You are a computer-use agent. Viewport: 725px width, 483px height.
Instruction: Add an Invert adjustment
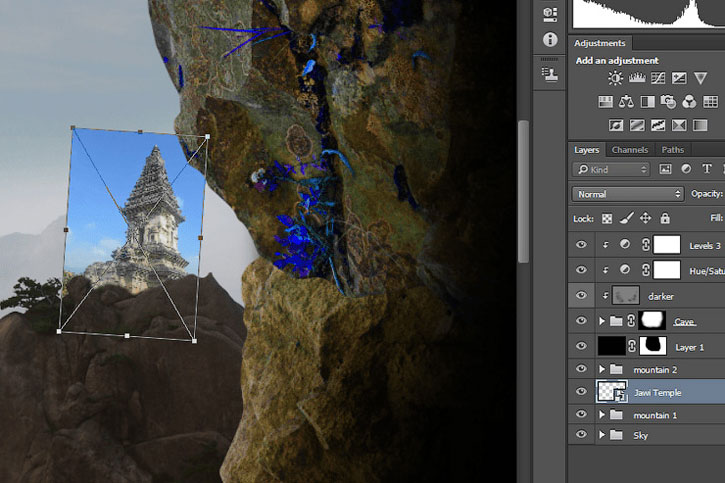click(616, 125)
